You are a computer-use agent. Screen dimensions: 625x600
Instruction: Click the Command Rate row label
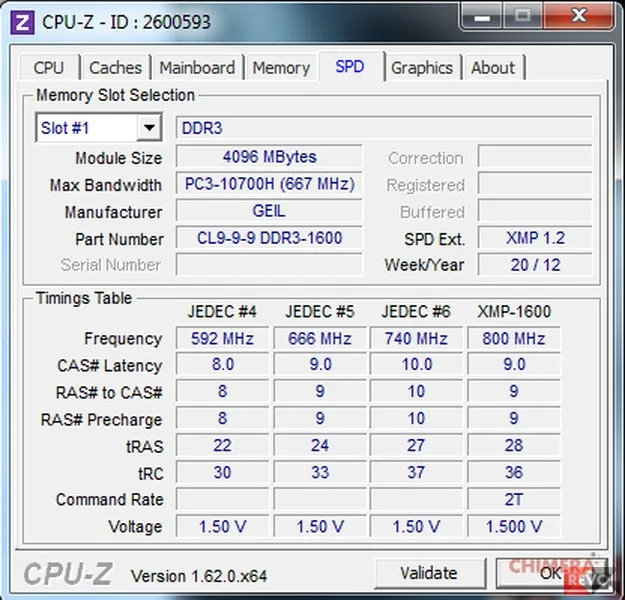110,500
